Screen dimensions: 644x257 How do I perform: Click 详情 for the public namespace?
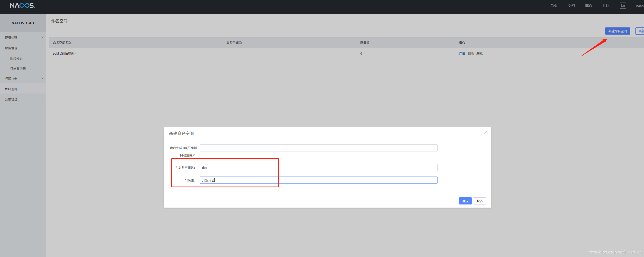click(462, 54)
